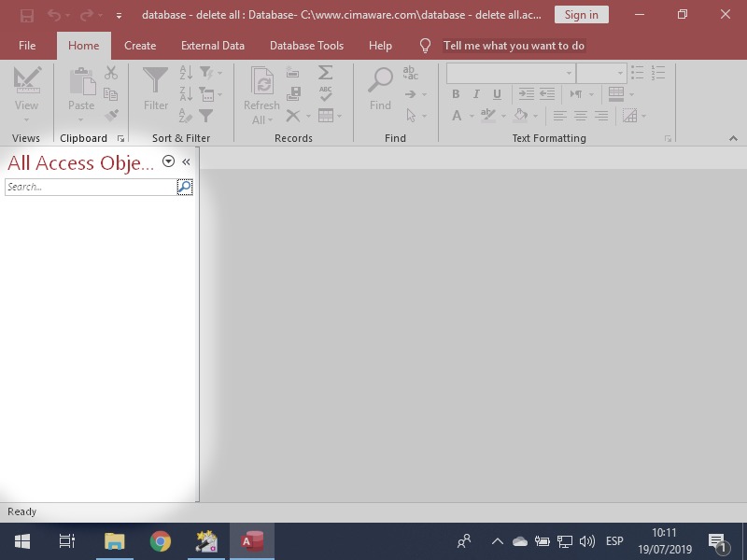This screenshot has height=560, width=747.
Task: Select the Bold formatting icon
Action: click(456, 93)
